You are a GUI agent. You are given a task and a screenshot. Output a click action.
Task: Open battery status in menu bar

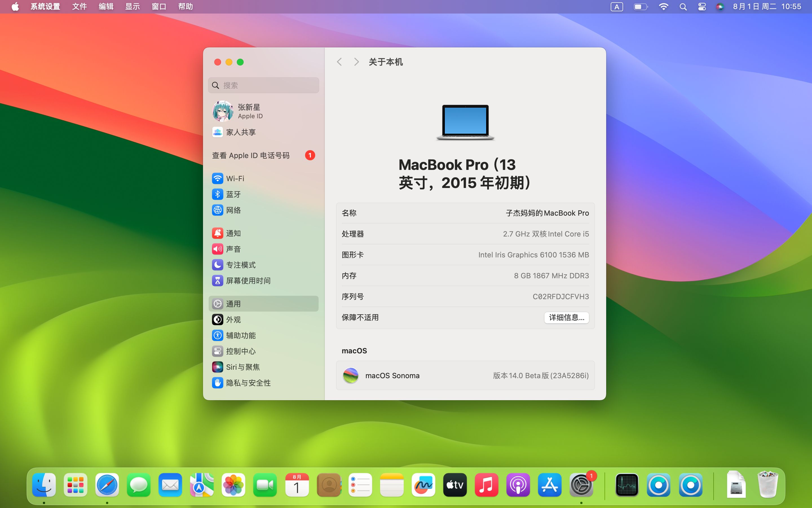641,7
